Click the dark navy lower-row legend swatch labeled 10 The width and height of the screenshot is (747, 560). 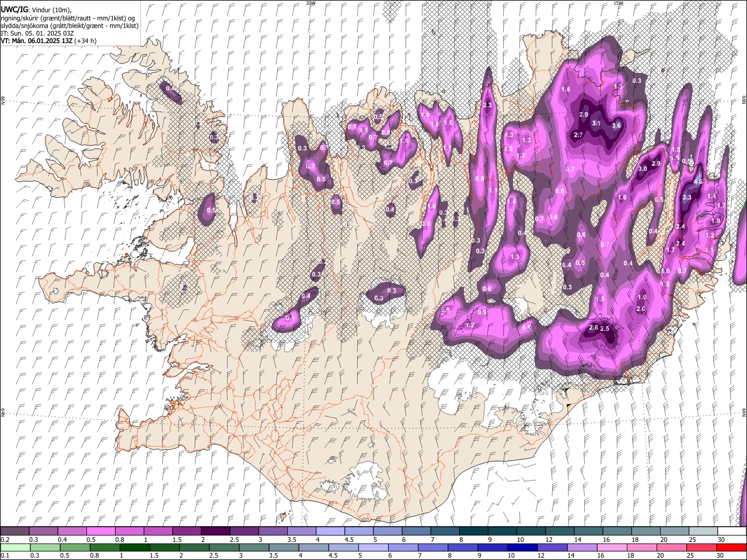pos(522,547)
